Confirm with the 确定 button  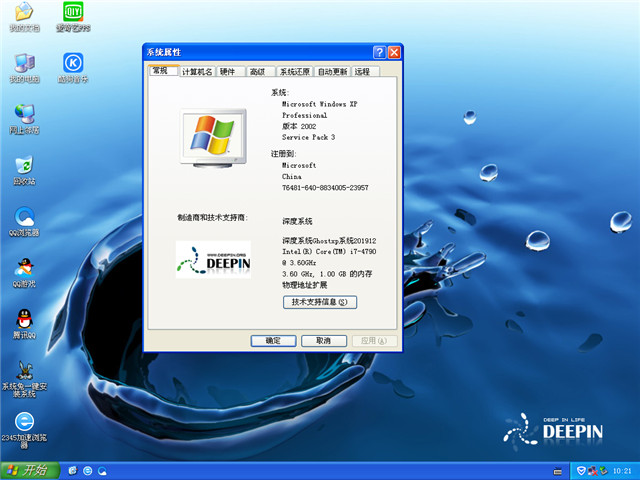click(x=273, y=341)
